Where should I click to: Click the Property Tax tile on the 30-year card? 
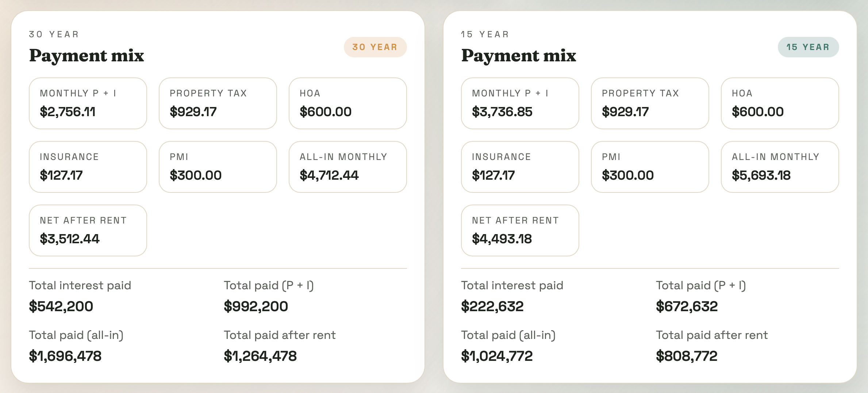[217, 103]
